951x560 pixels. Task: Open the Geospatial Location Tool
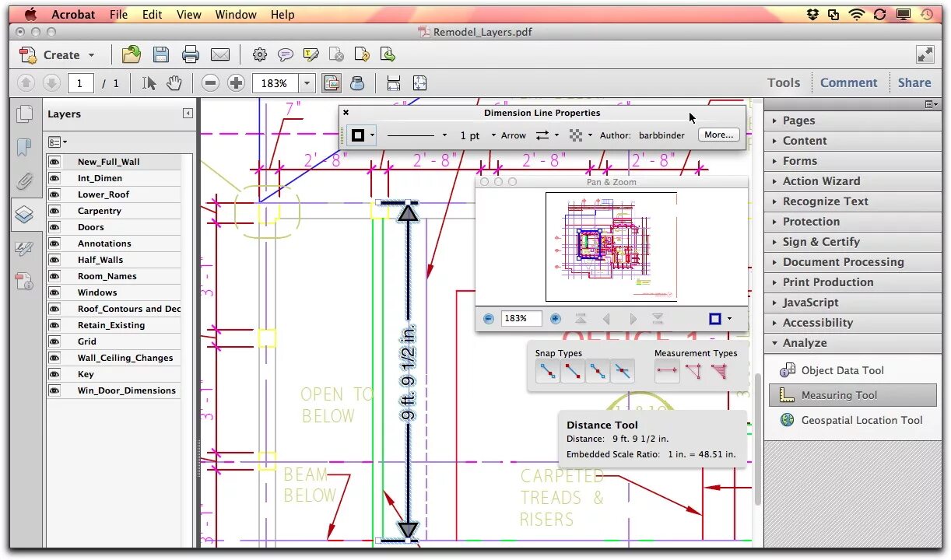[x=851, y=420]
